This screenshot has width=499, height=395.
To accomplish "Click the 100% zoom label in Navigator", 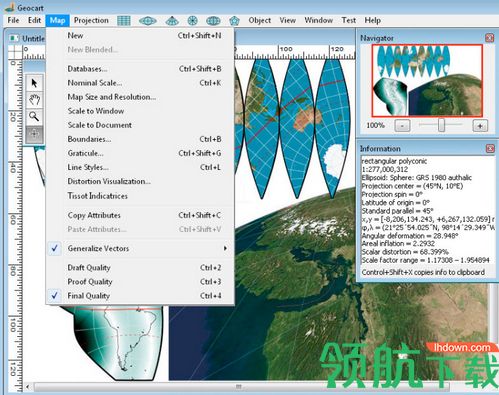I will click(x=375, y=125).
